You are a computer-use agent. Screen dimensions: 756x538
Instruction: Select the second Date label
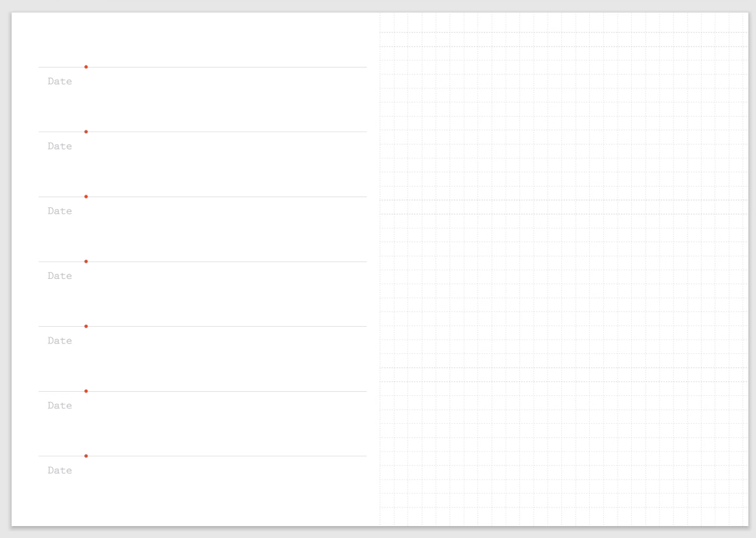click(60, 146)
